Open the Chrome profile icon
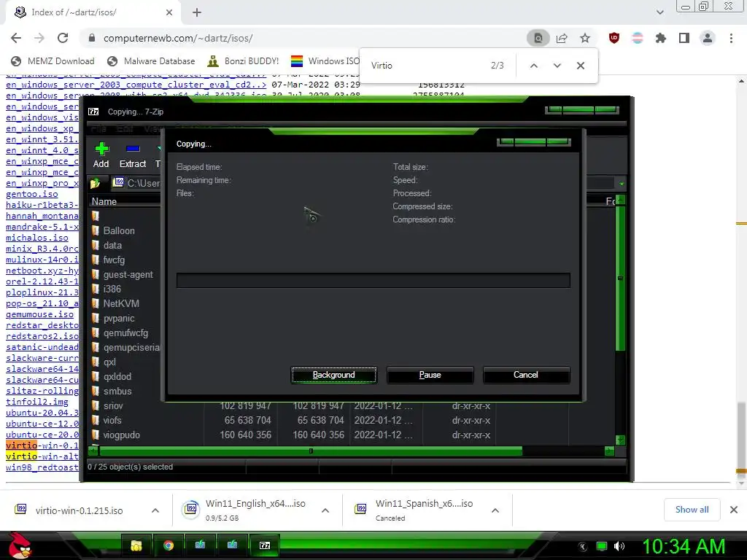This screenshot has height=560, width=747. pos(708,38)
